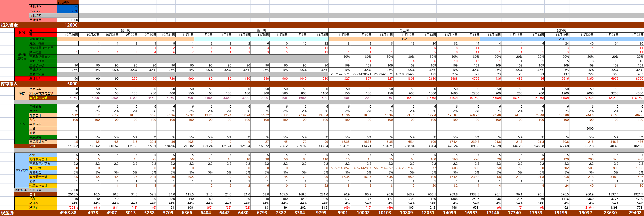
Task: Select the 目标转化 3.5% blue cell
Action: (x=68, y=11)
